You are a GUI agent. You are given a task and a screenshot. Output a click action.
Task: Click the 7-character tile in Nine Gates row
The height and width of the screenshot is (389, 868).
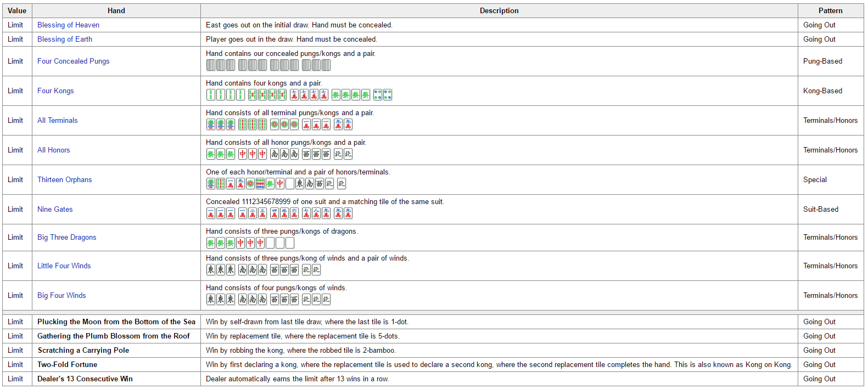tap(306, 213)
